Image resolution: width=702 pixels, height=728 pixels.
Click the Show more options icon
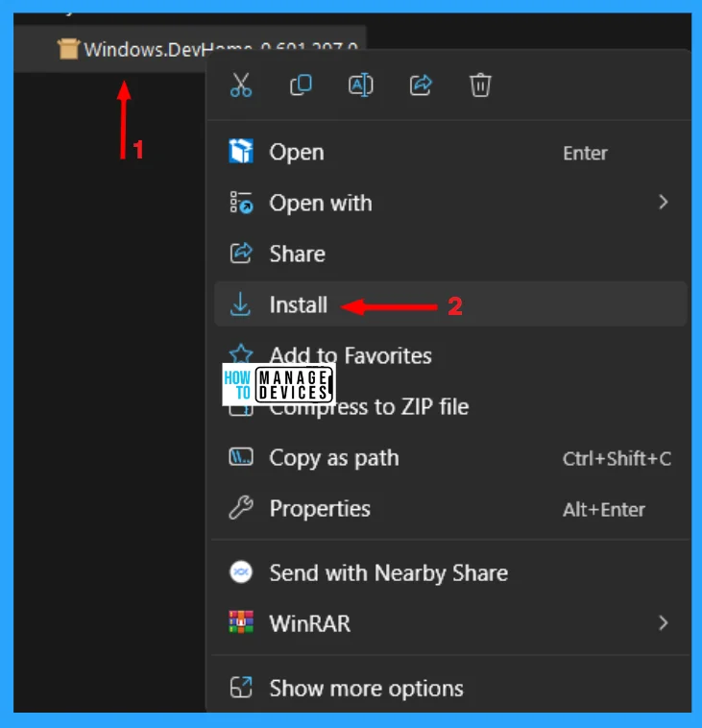click(x=241, y=687)
